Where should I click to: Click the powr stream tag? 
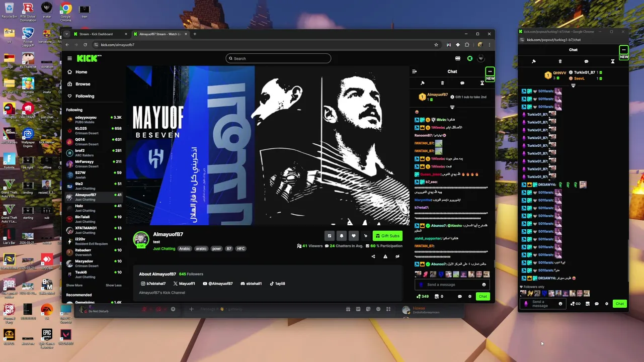coord(216,249)
